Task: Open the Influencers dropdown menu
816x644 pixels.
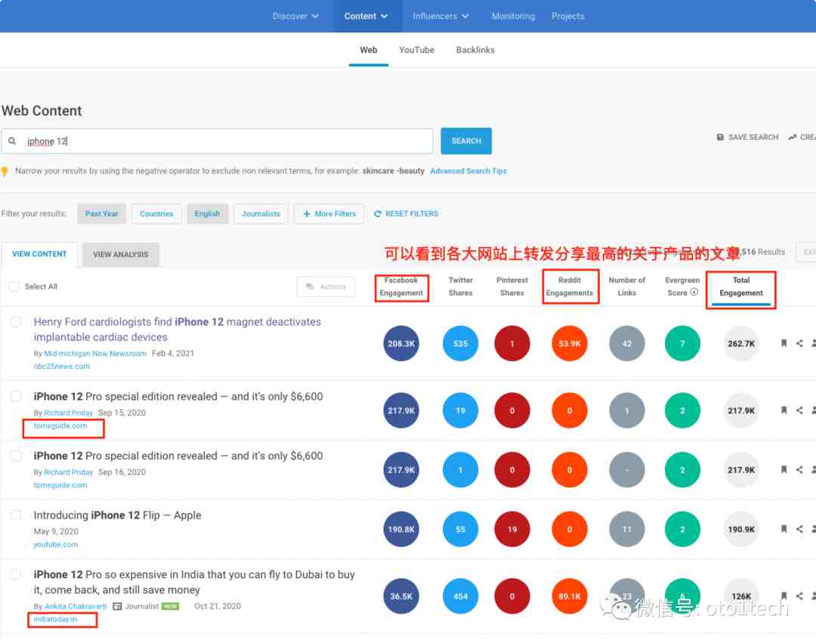Action: pos(440,16)
